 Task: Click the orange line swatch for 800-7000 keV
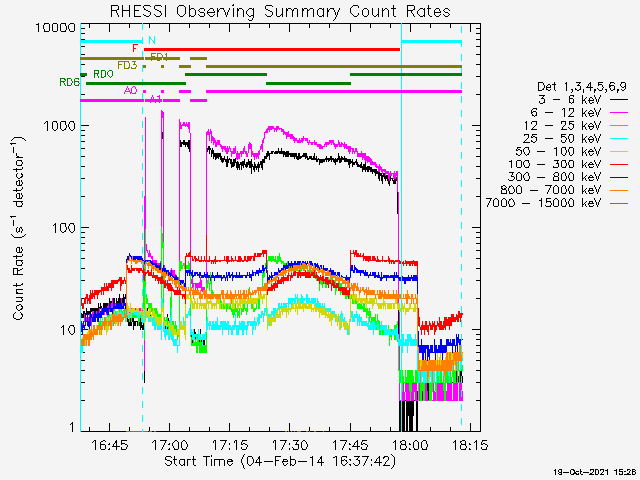(x=619, y=190)
